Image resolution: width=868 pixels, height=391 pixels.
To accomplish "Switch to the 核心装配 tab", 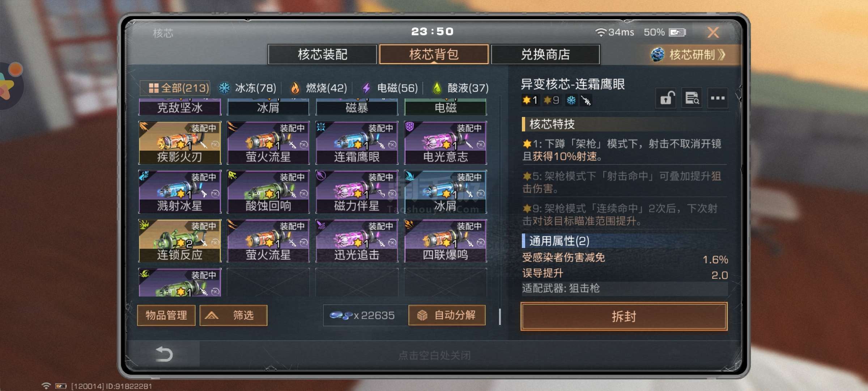I will pyautogui.click(x=322, y=54).
